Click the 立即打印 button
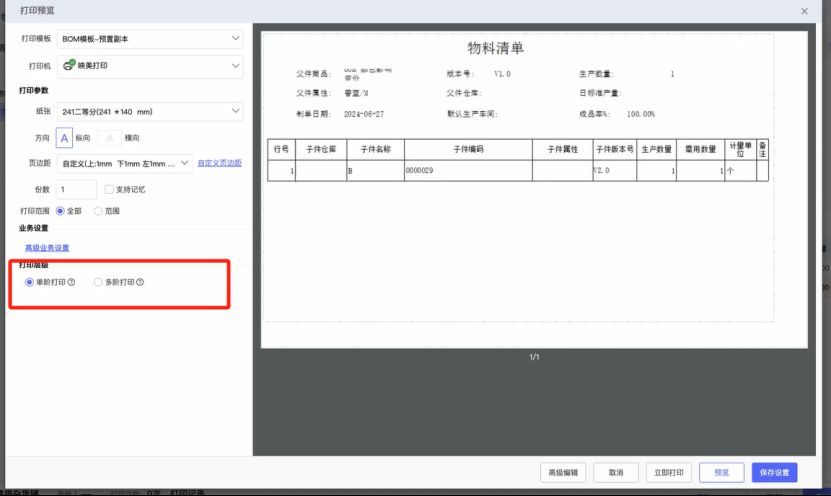Viewport: 831px width, 496px height. click(x=668, y=472)
